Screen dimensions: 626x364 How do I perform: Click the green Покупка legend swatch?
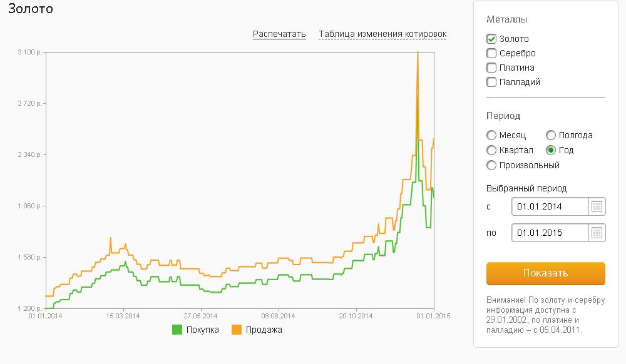click(177, 330)
